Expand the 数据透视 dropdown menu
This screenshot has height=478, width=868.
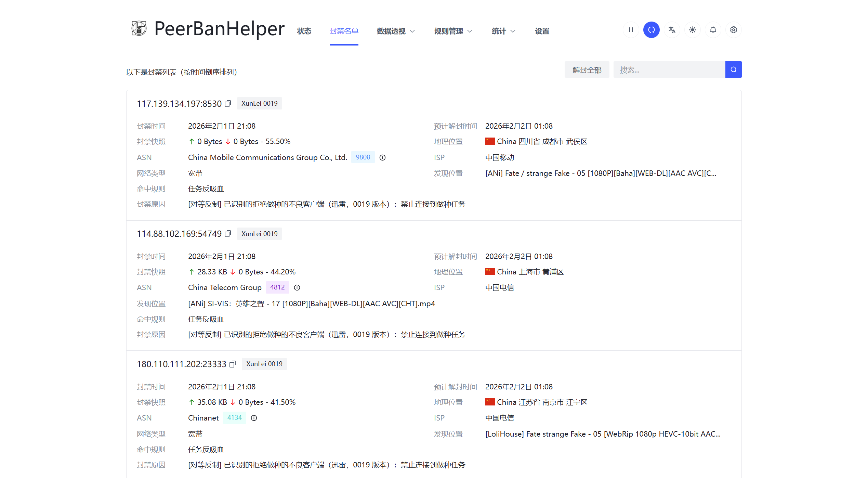click(396, 31)
